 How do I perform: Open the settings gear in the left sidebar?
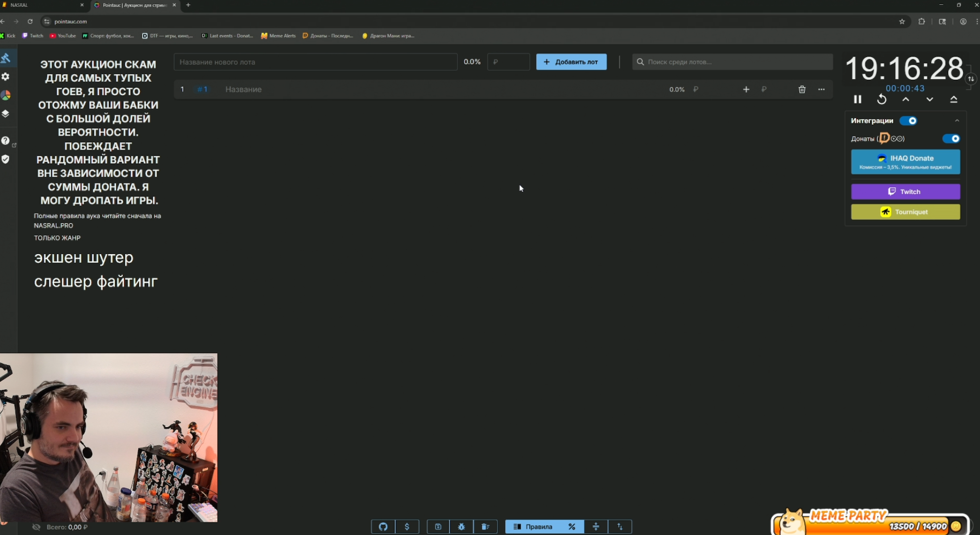[6, 77]
